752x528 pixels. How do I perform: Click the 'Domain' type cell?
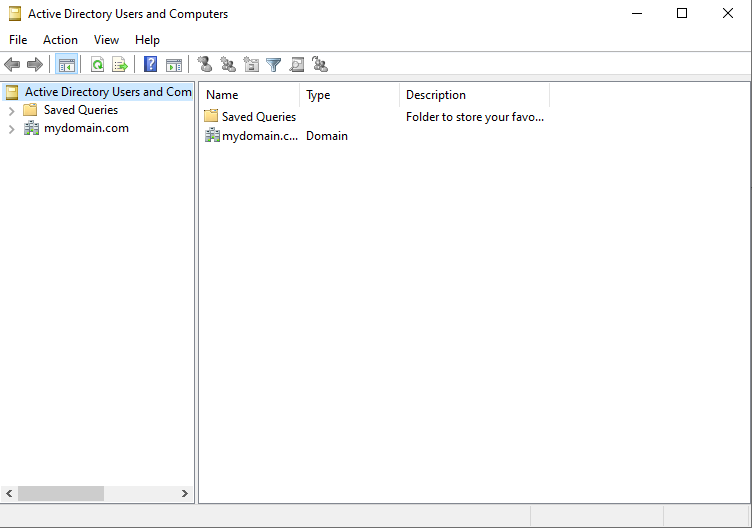click(327, 136)
